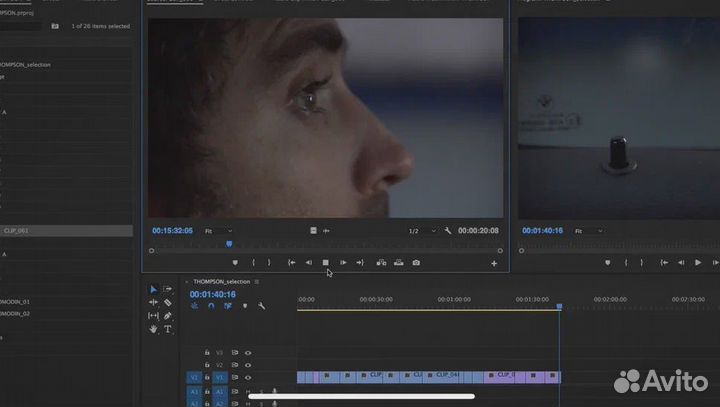
Task: Click the Source monitor playhead scrubber
Action: [x=229, y=243]
